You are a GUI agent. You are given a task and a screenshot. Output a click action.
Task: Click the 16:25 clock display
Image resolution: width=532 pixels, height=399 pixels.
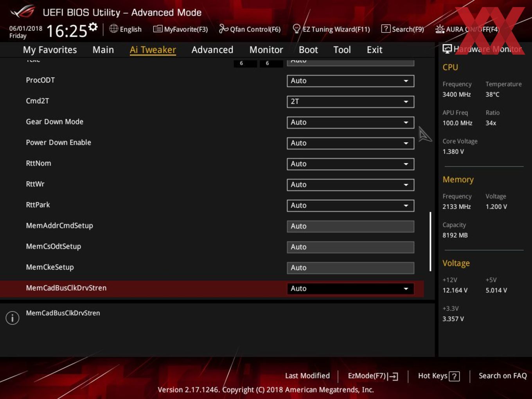coord(66,31)
